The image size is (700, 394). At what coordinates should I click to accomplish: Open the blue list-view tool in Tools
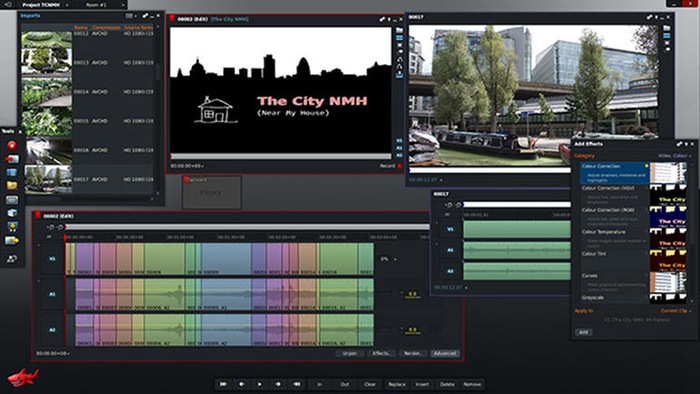tap(12, 172)
